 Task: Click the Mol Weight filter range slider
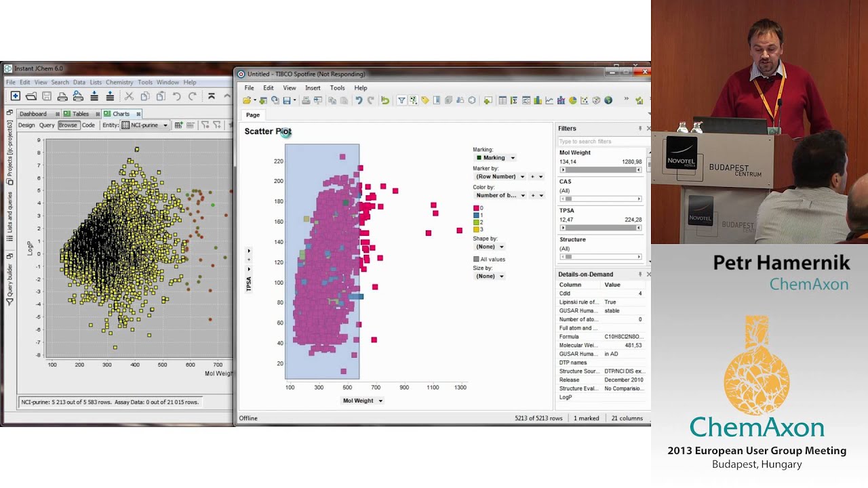click(x=601, y=170)
